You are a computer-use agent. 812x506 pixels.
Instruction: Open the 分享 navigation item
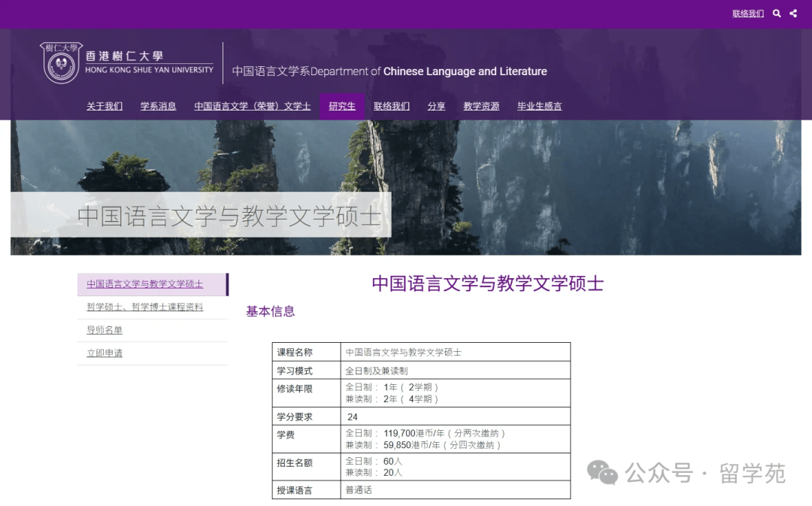point(436,106)
